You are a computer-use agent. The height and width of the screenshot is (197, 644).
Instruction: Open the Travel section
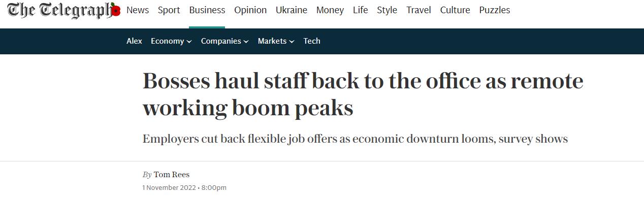[x=418, y=10]
